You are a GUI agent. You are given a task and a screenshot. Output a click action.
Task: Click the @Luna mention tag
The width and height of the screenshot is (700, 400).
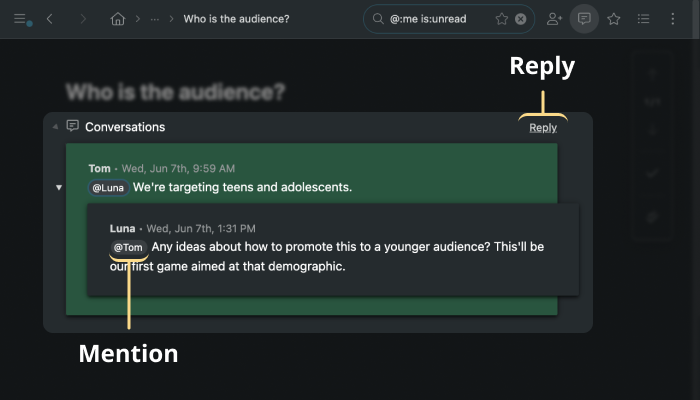click(x=107, y=187)
